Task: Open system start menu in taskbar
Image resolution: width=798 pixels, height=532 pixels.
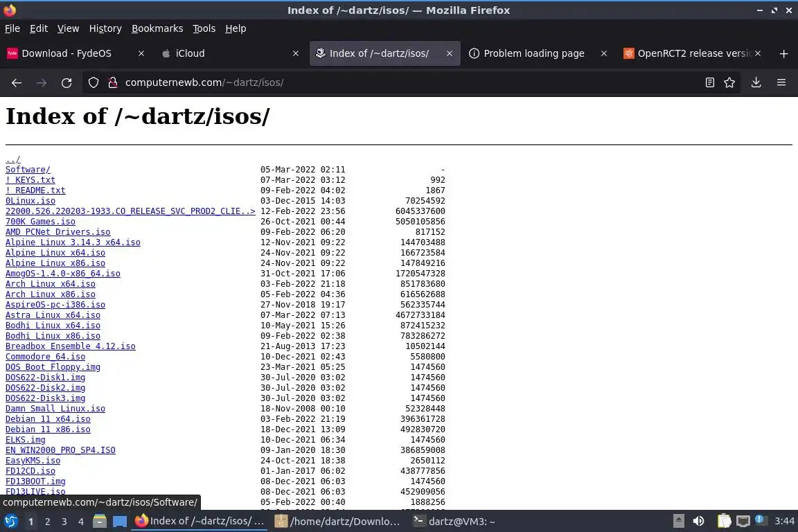Action: (10, 522)
